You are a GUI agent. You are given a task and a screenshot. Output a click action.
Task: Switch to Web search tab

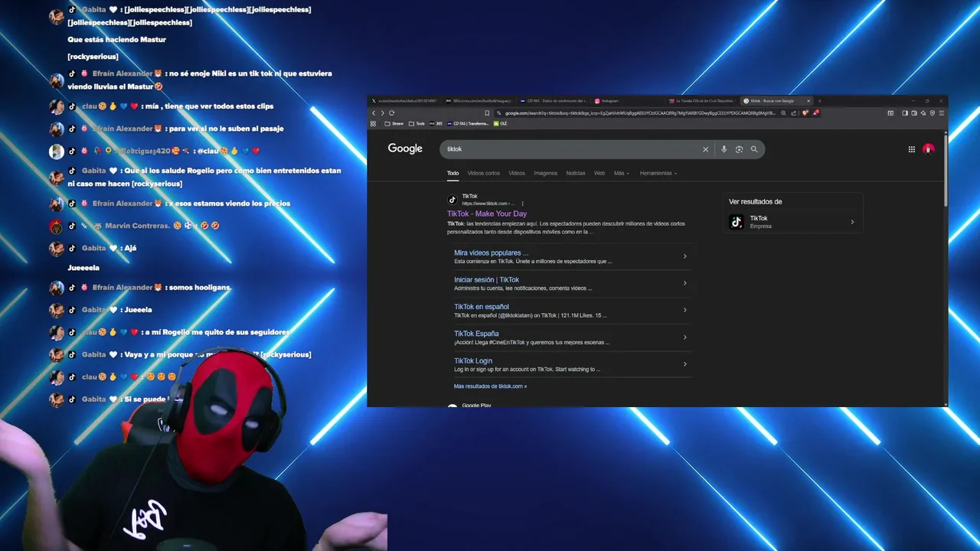point(599,173)
